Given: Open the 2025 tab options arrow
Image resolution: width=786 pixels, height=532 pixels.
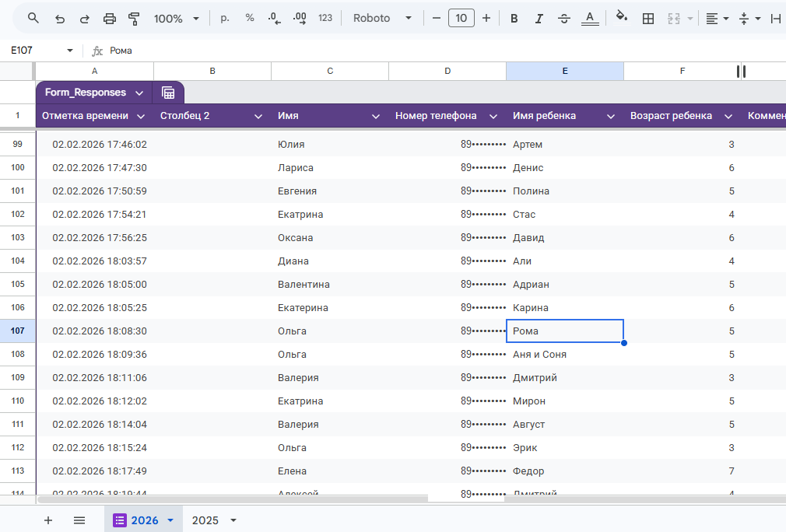Looking at the screenshot, I should (x=233, y=520).
